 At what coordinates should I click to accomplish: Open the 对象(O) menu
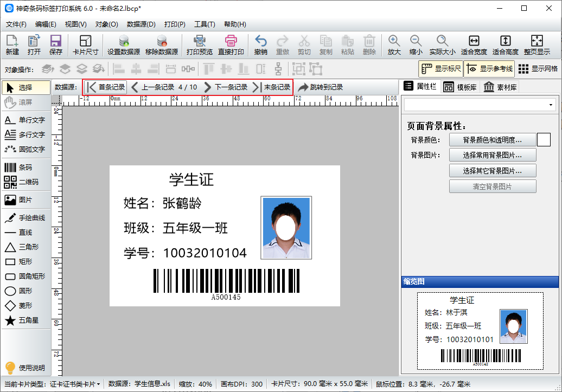point(106,24)
